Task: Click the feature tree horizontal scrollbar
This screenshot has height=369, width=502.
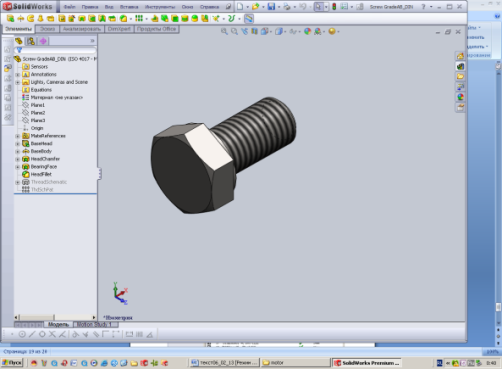Action: point(55,317)
